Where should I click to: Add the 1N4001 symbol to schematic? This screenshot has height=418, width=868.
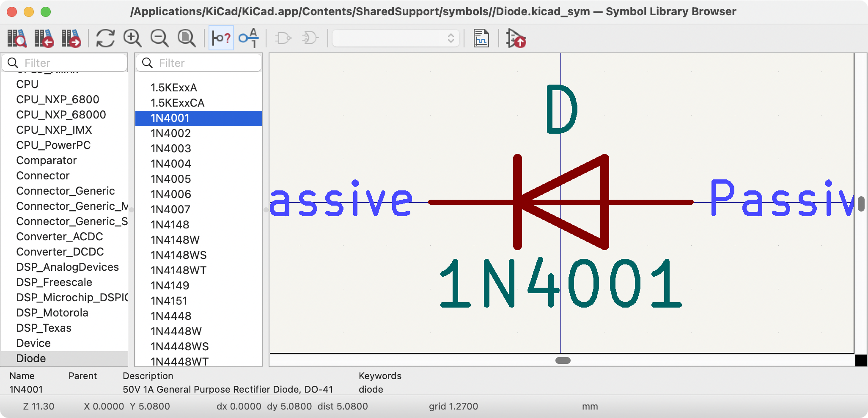[515, 38]
